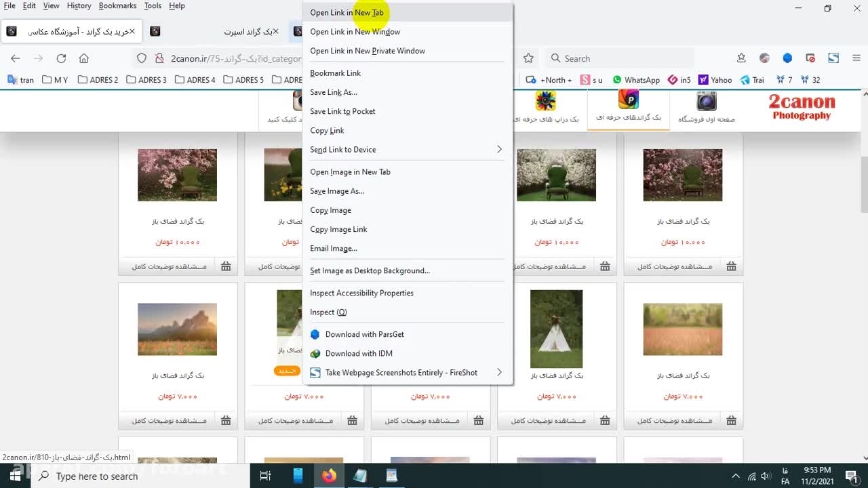Open WhatsApp bookmark link
The image size is (868, 488).
point(636,80)
